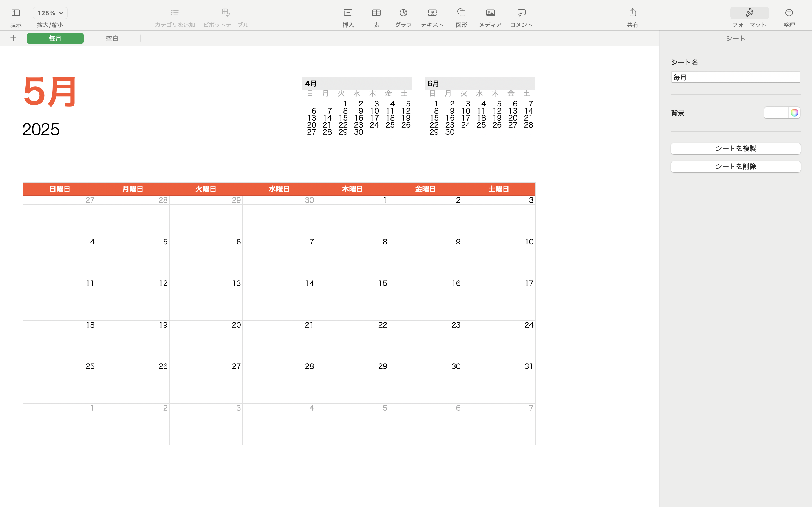Select the 毎月 sheet tab

coord(55,39)
